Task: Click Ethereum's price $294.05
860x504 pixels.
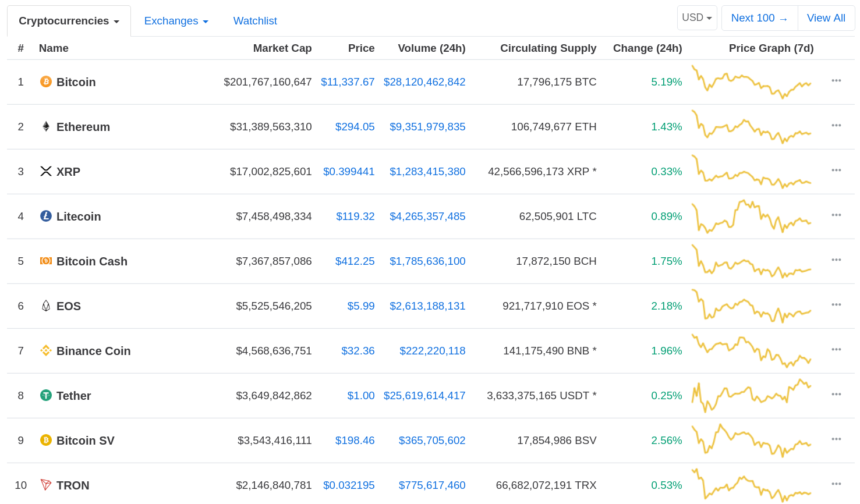Action: pos(355,127)
